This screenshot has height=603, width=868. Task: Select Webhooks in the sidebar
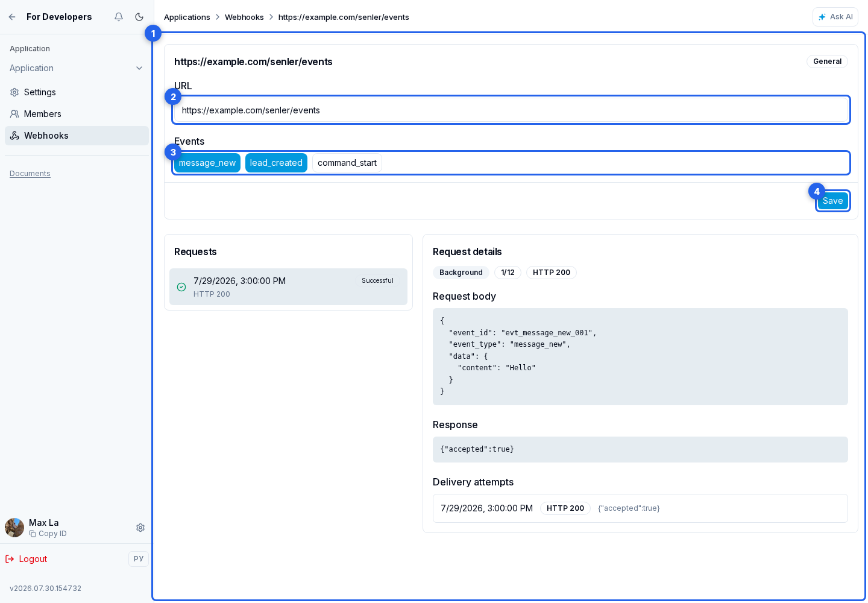click(x=77, y=136)
